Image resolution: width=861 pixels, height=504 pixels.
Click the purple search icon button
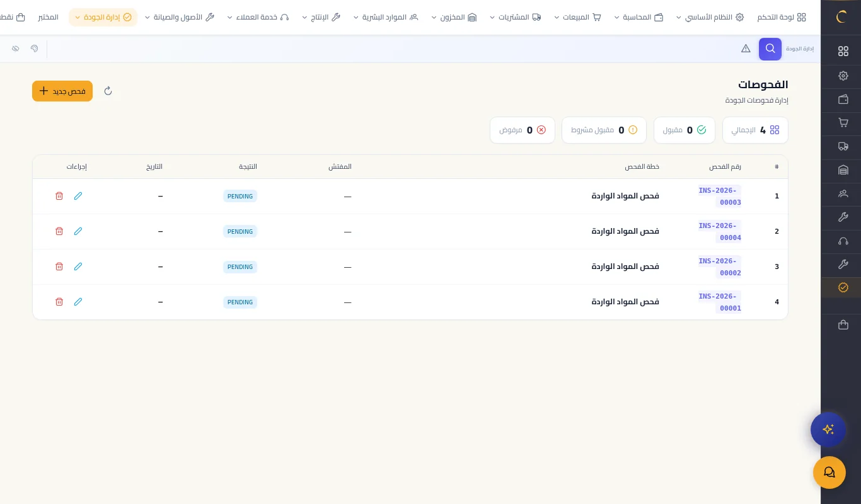click(x=770, y=49)
